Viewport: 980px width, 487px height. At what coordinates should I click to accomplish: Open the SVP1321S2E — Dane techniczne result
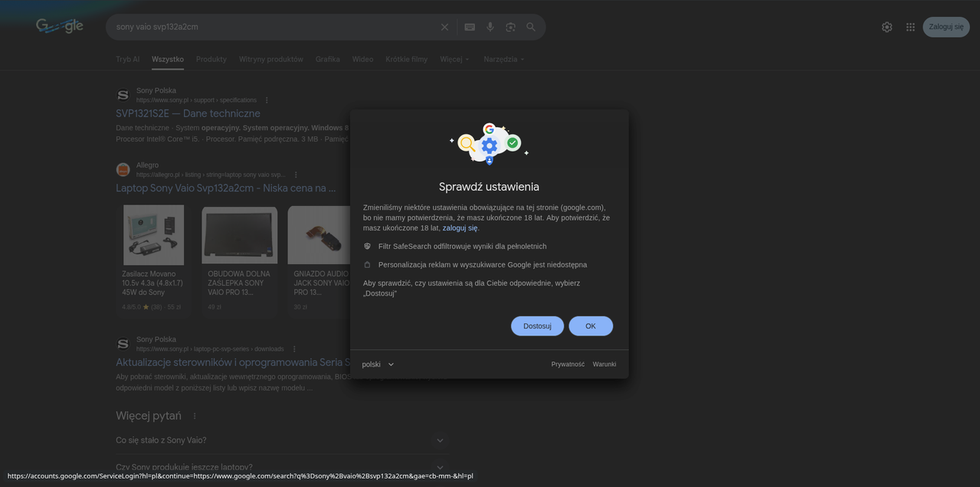tap(188, 113)
